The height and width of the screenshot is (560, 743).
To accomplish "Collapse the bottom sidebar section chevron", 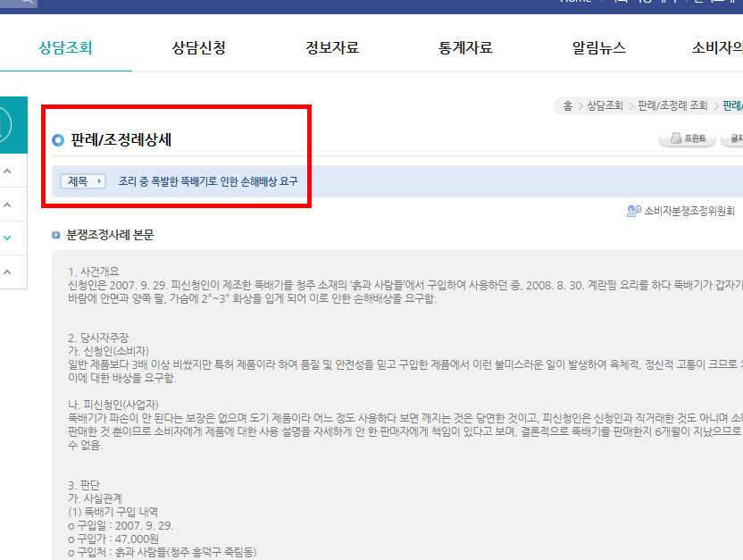I will [x=7, y=272].
